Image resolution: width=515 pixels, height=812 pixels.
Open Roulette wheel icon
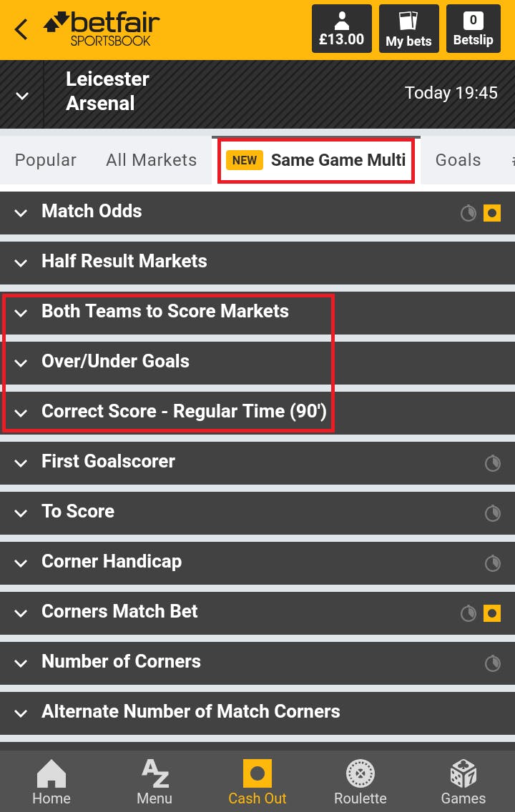[x=360, y=781]
